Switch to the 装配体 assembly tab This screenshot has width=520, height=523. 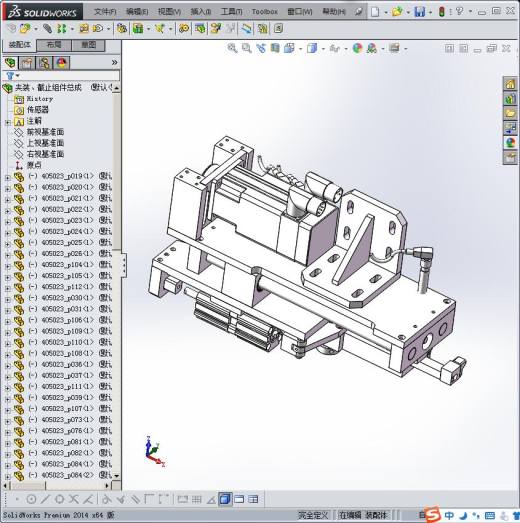tap(19, 45)
